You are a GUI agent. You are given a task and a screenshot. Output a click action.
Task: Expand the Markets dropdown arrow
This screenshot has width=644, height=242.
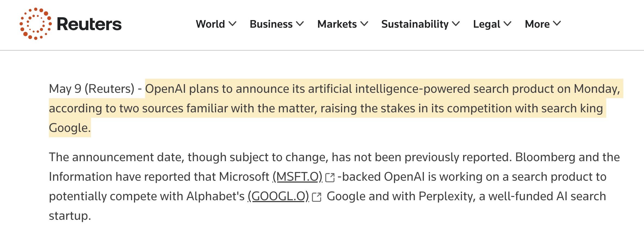point(364,24)
